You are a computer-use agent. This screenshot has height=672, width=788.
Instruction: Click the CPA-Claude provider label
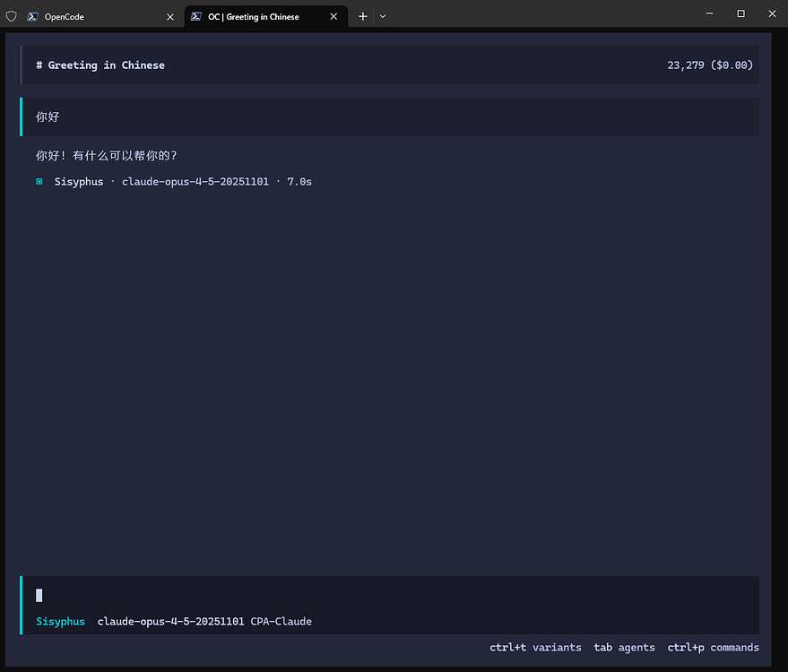pyautogui.click(x=281, y=622)
